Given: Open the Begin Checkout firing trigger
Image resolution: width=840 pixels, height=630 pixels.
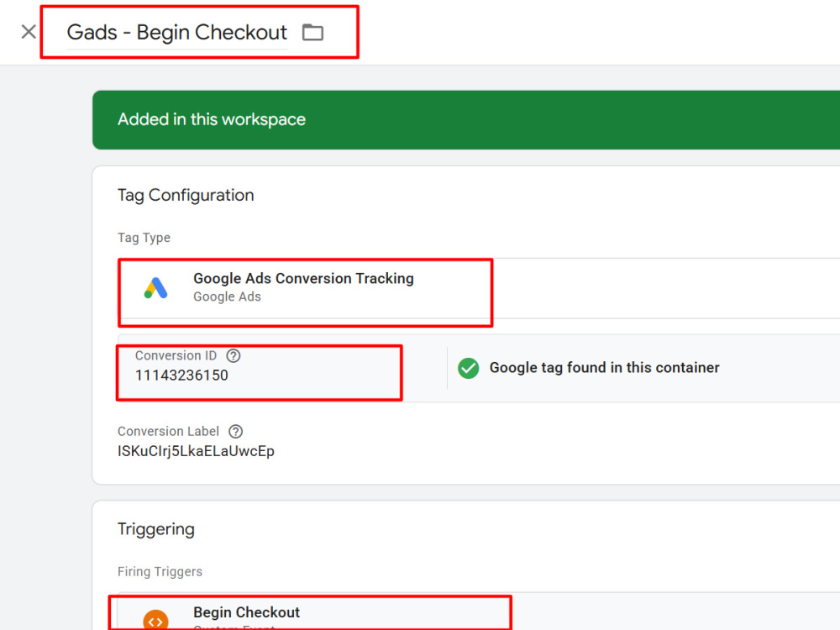Looking at the screenshot, I should click(x=479, y=612).
